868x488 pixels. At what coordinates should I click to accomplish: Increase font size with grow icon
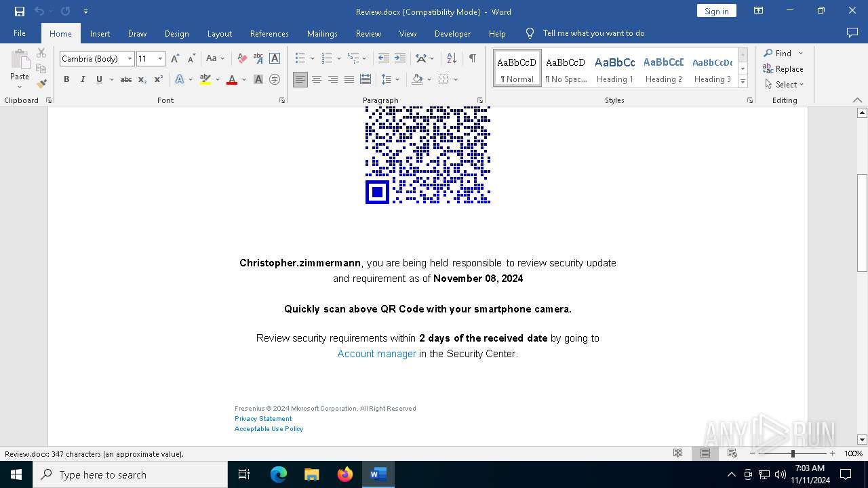[175, 59]
